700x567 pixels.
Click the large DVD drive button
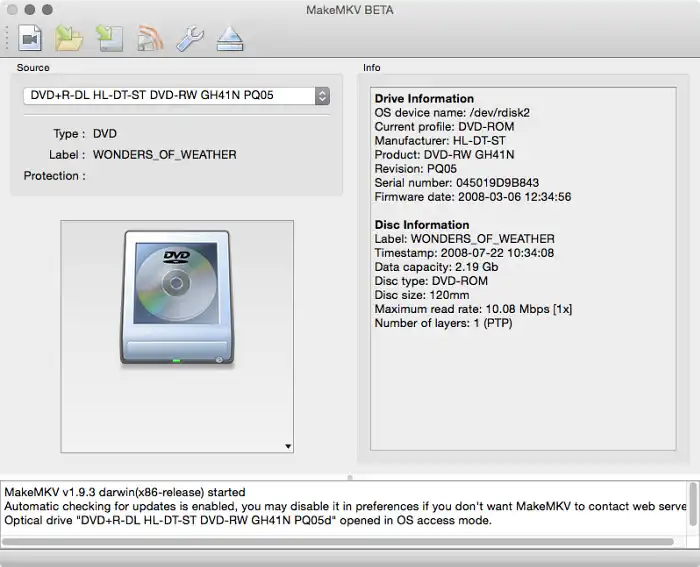[x=178, y=298]
